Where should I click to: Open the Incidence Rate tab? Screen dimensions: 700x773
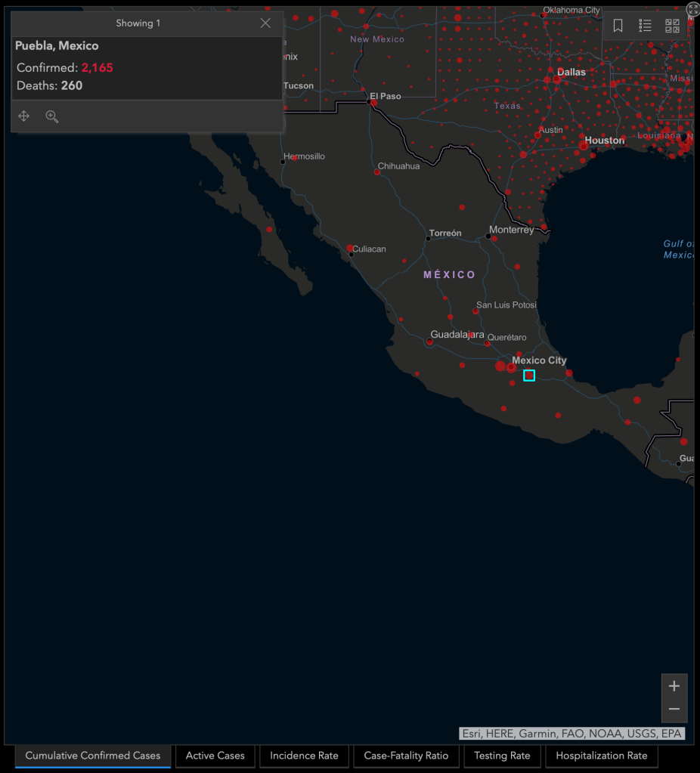click(x=304, y=756)
